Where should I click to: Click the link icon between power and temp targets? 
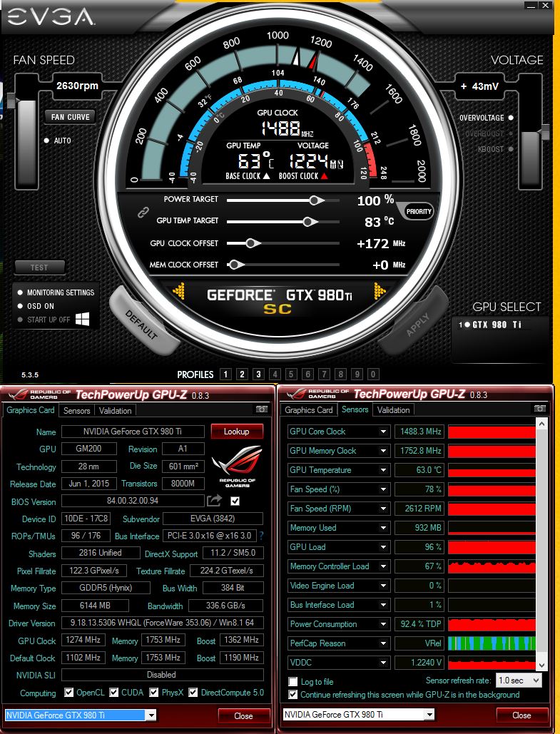point(143,212)
